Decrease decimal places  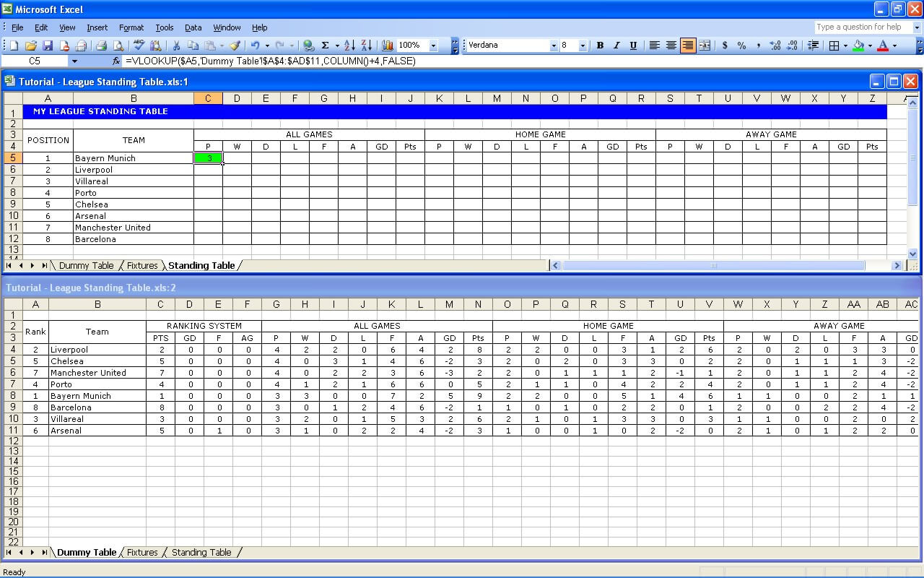tap(792, 46)
